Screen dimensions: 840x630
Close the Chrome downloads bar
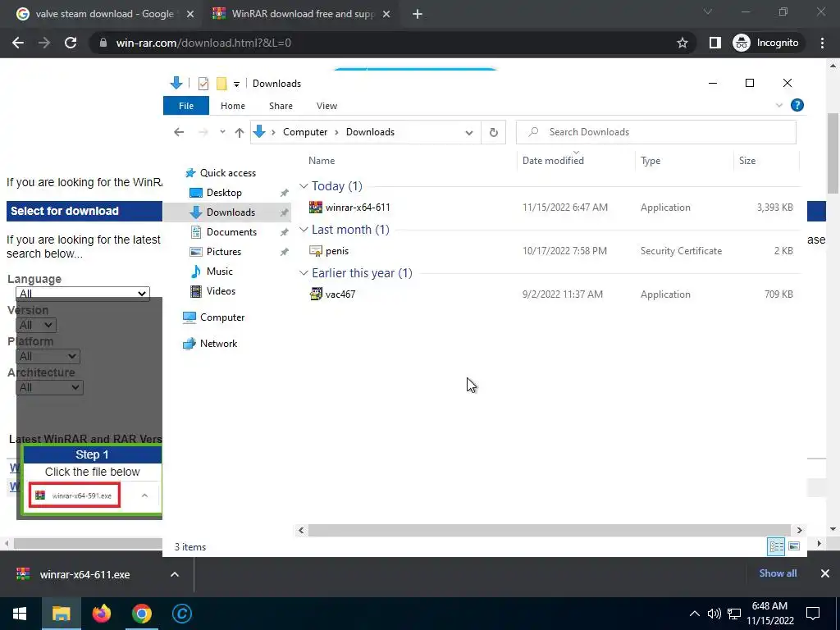click(825, 573)
